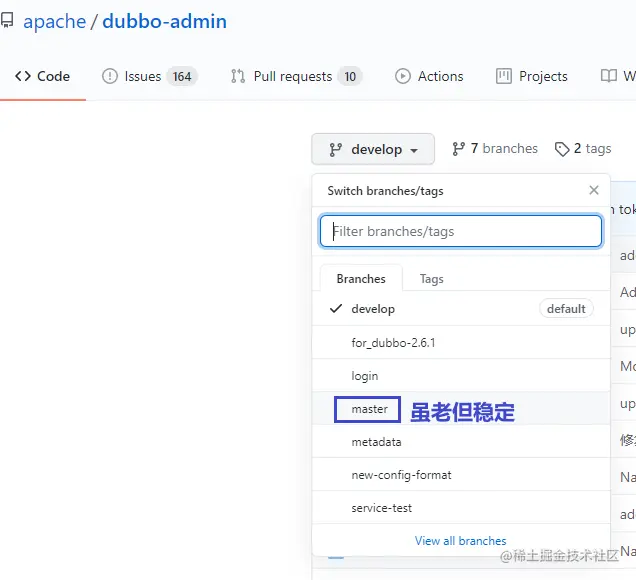This screenshot has width=636, height=580.
Task: Click the default badge on develop
Action: [x=566, y=309]
